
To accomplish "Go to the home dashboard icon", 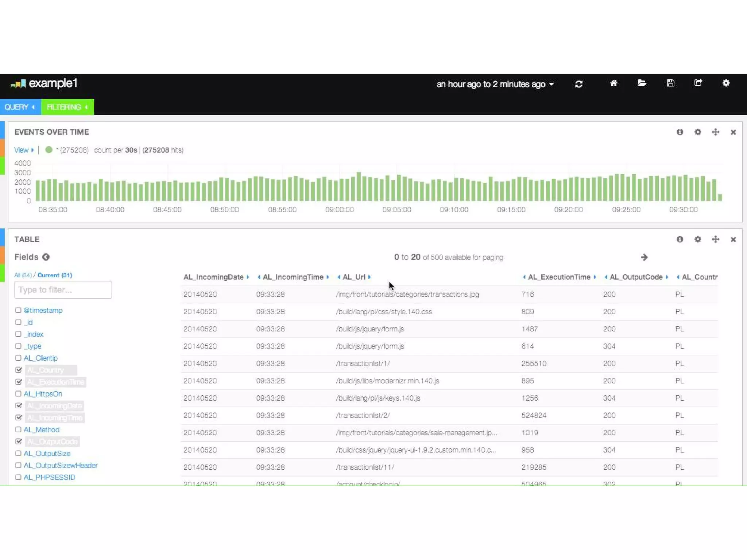I will [614, 83].
